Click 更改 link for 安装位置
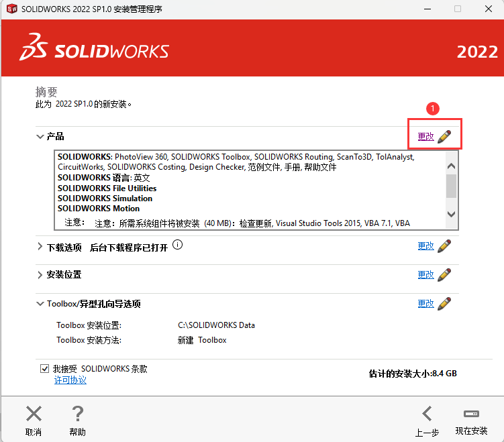This screenshot has width=504, height=442. 425,275
